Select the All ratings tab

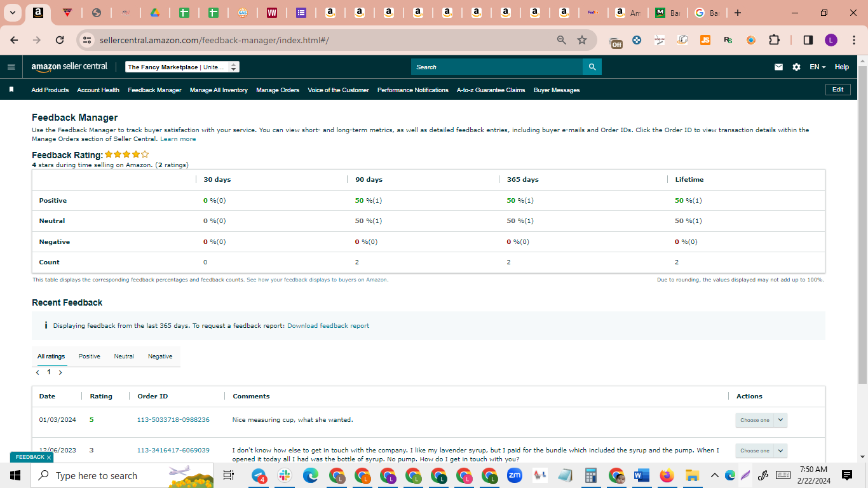(51, 356)
